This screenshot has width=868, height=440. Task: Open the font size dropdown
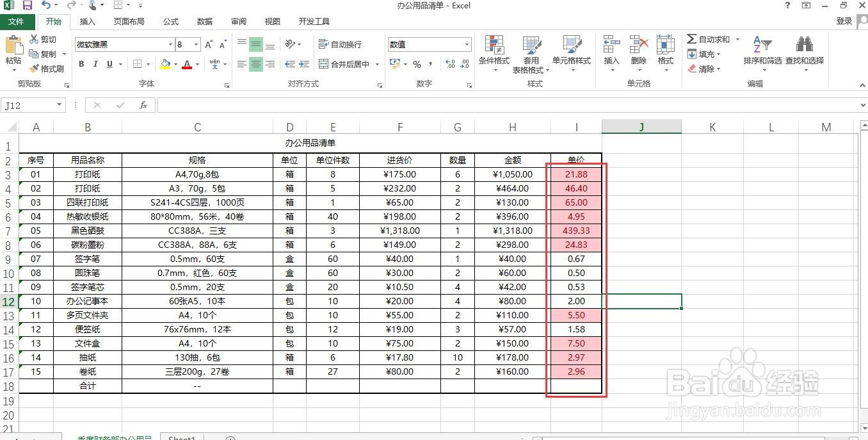[195, 45]
